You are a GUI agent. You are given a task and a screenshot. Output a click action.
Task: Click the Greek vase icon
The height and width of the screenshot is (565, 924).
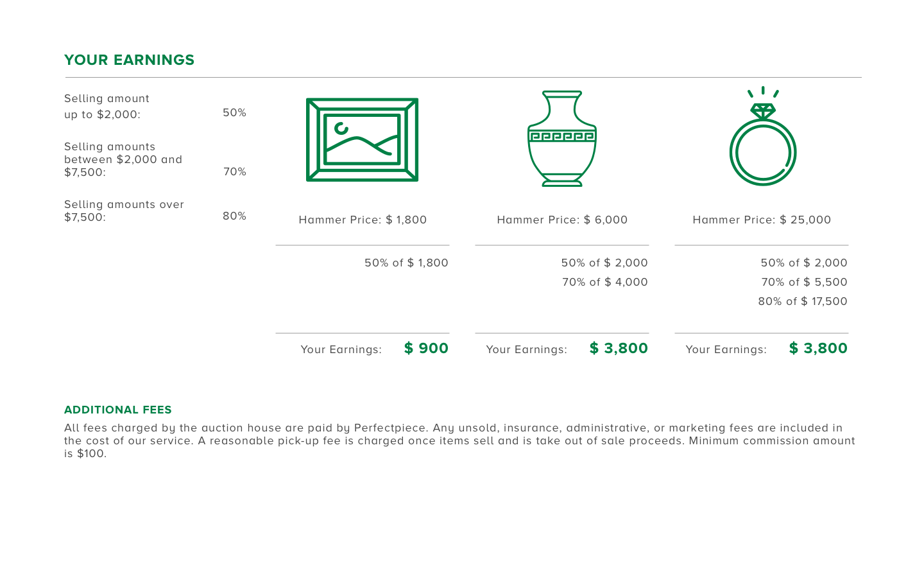pyautogui.click(x=562, y=139)
